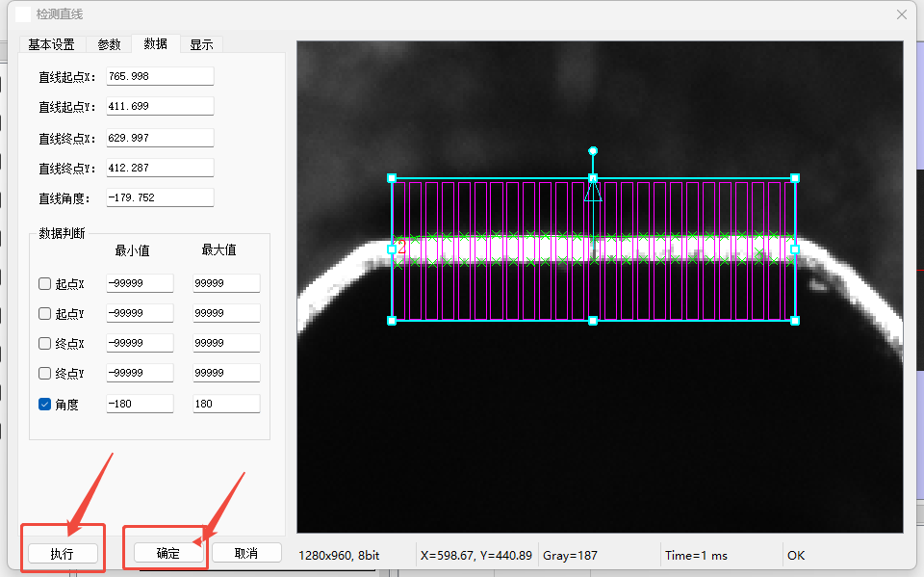Click the ROI rotation handle circle
This screenshot has height=577, width=924.
pyautogui.click(x=593, y=150)
